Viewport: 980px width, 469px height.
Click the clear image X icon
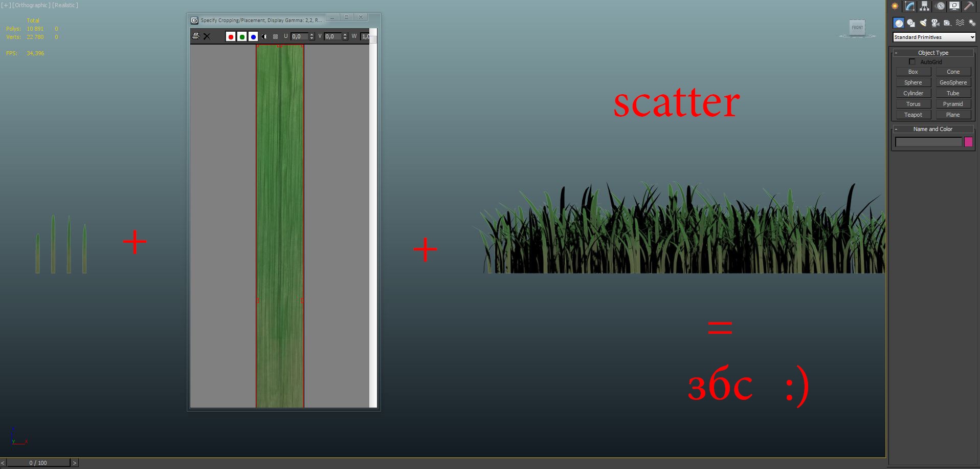pyautogui.click(x=207, y=36)
